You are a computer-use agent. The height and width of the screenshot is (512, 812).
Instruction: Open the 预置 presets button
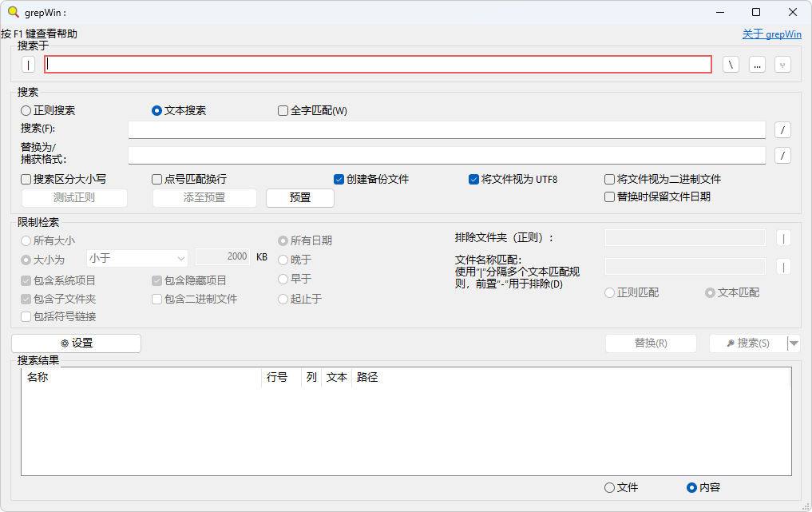point(300,198)
